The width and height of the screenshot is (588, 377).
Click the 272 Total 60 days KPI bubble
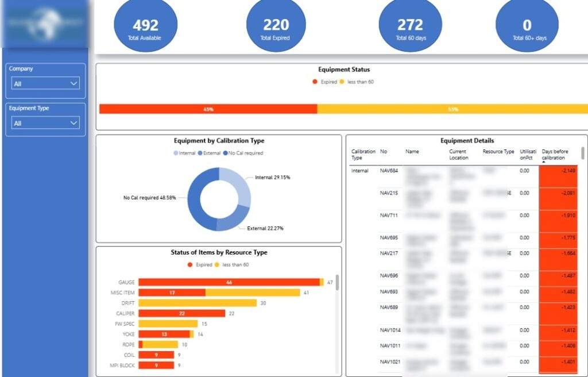coord(410,25)
